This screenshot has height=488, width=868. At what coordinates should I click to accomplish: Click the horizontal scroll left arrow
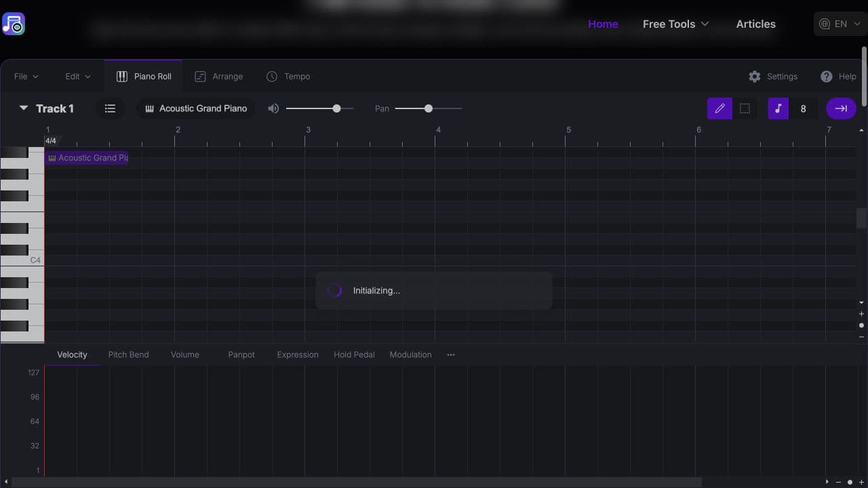pos(7,482)
